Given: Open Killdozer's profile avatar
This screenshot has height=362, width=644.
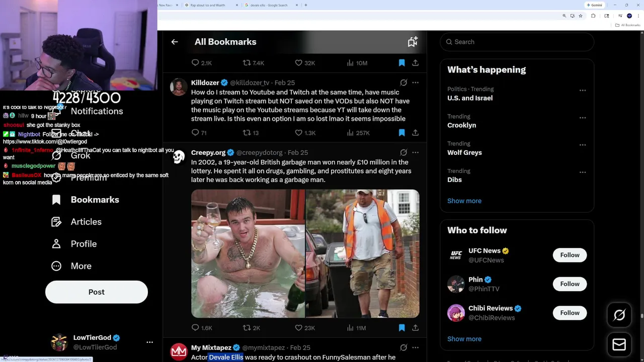Looking at the screenshot, I should 179,87.
